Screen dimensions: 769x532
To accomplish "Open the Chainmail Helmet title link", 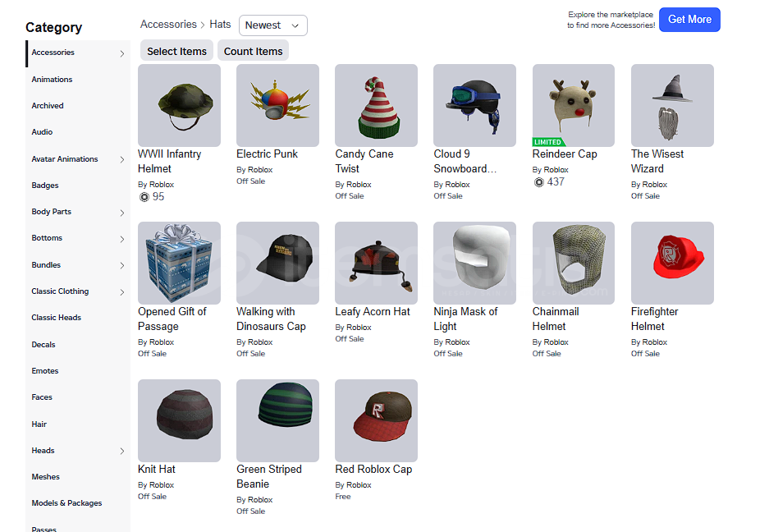I will coord(556,319).
